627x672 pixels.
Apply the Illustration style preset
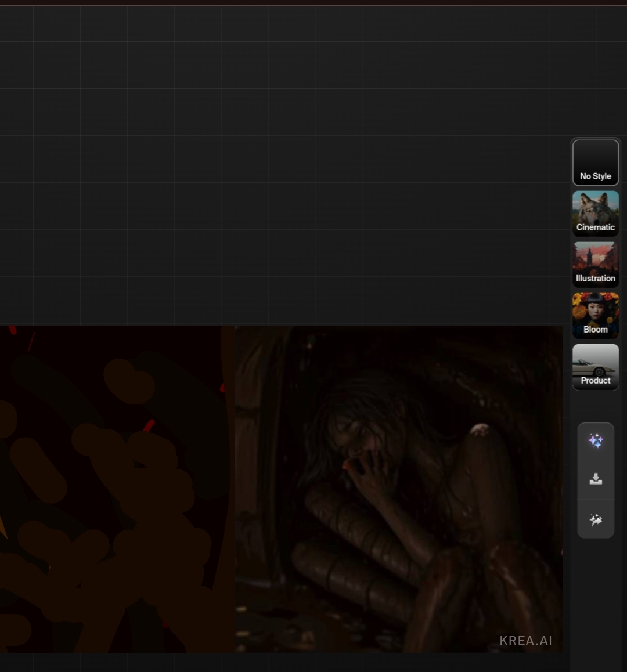click(x=595, y=265)
